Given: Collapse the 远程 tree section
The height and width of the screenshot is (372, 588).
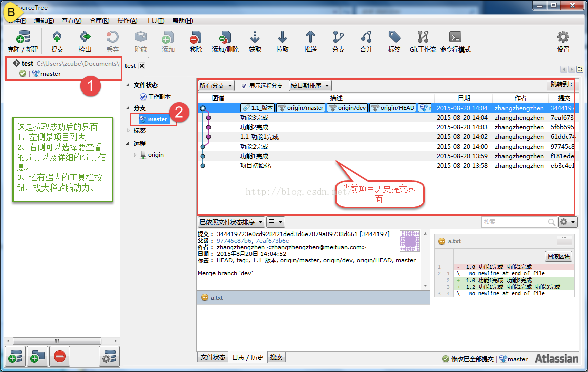Looking at the screenshot, I should click(128, 143).
